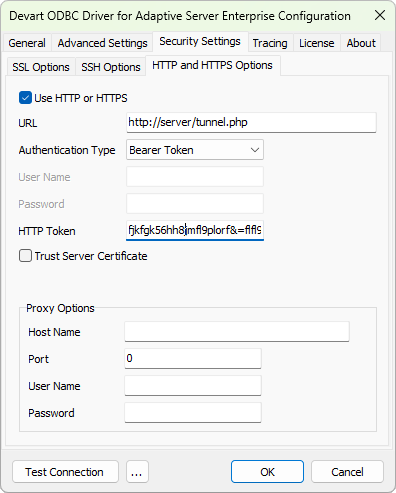The height and width of the screenshot is (493, 396).
Task: Open the About tab
Action: pos(361,43)
